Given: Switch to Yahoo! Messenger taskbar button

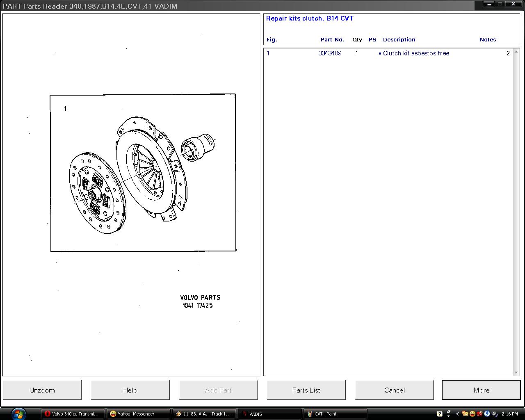Looking at the screenshot, I should pos(138,414).
